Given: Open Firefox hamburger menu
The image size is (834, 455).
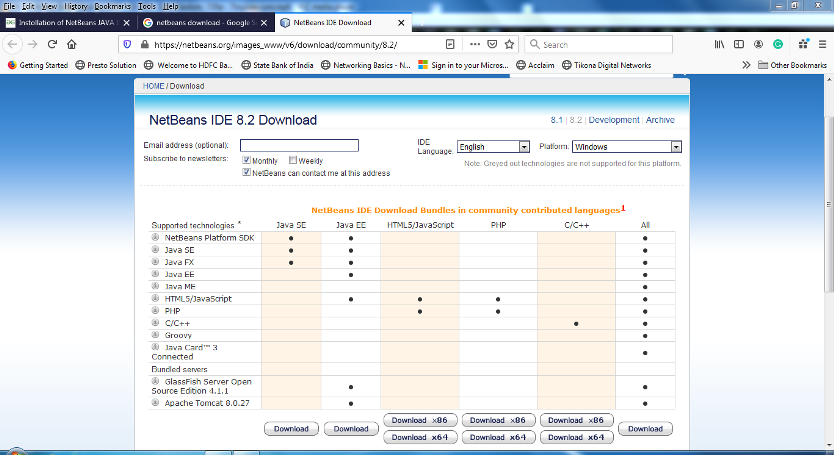Looking at the screenshot, I should 822,44.
